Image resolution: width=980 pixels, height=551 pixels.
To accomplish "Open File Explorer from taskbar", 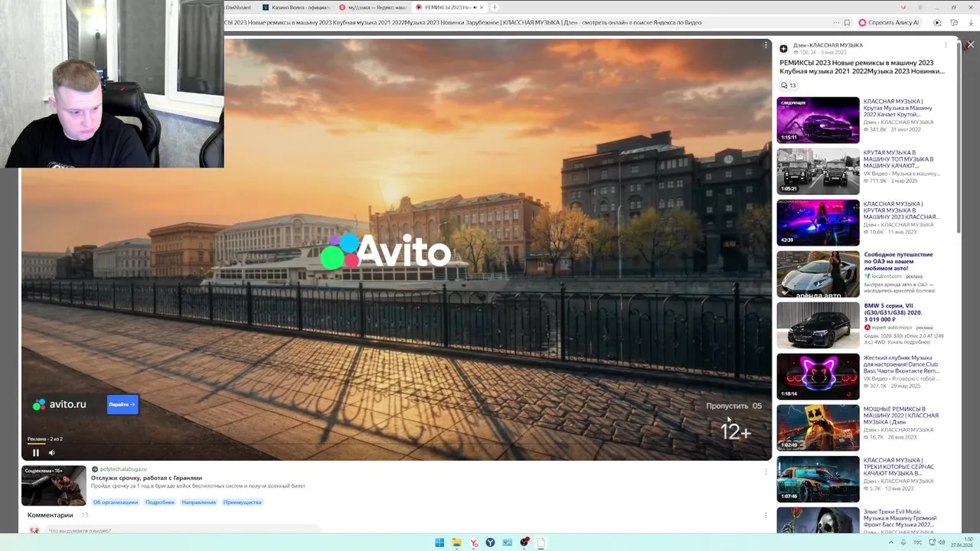I will pos(456,543).
